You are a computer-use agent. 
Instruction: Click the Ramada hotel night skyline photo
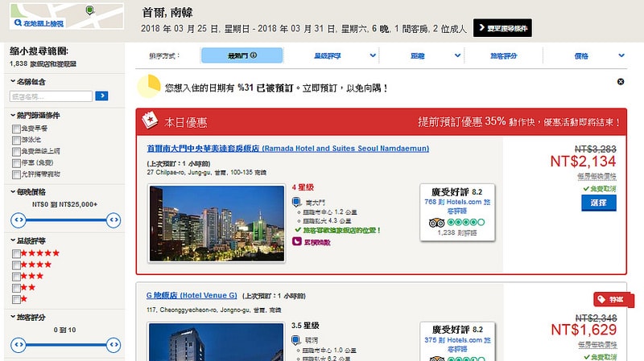click(217, 224)
